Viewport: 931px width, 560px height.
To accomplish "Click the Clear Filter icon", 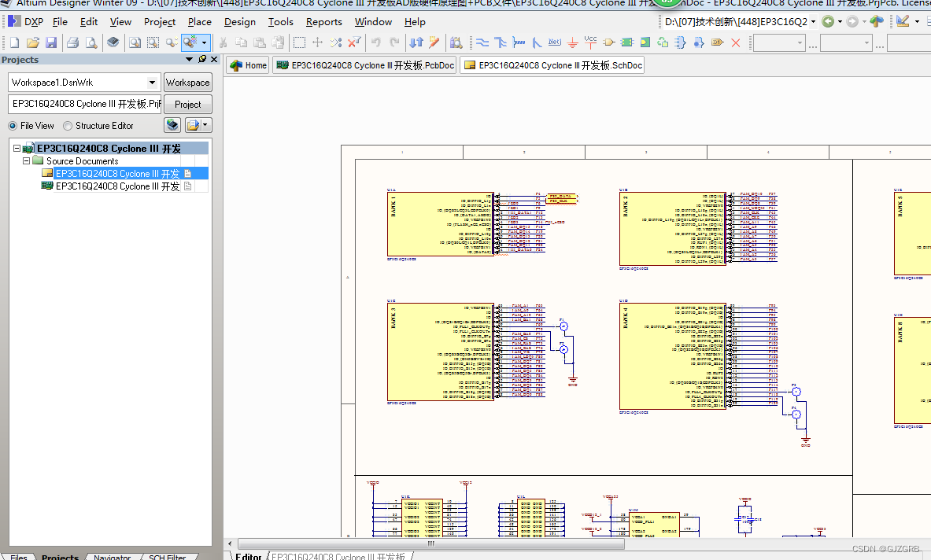I will (355, 42).
